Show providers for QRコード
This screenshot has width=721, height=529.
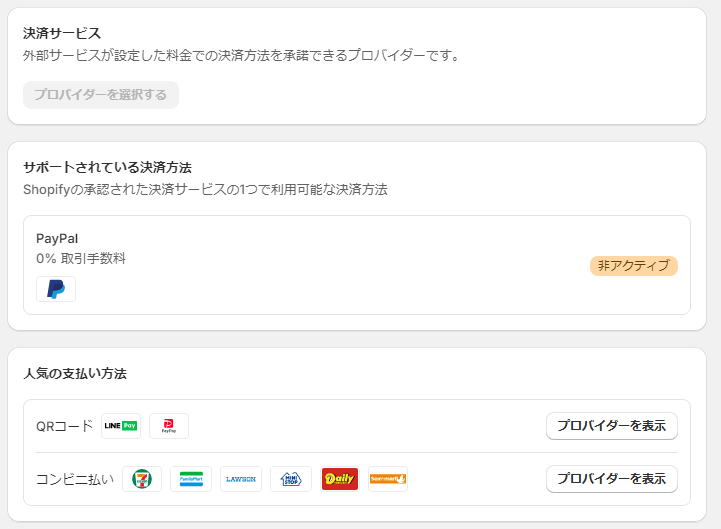[612, 426]
